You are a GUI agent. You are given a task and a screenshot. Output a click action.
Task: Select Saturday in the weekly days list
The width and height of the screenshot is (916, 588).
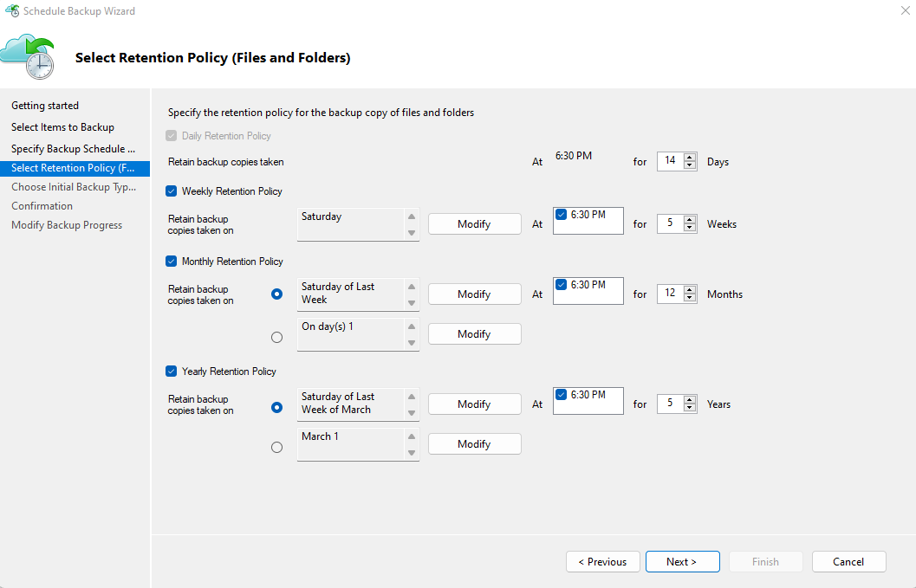click(x=322, y=216)
